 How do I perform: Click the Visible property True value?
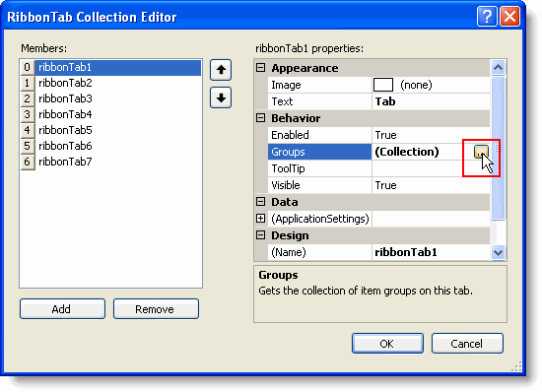pyautogui.click(x=431, y=185)
